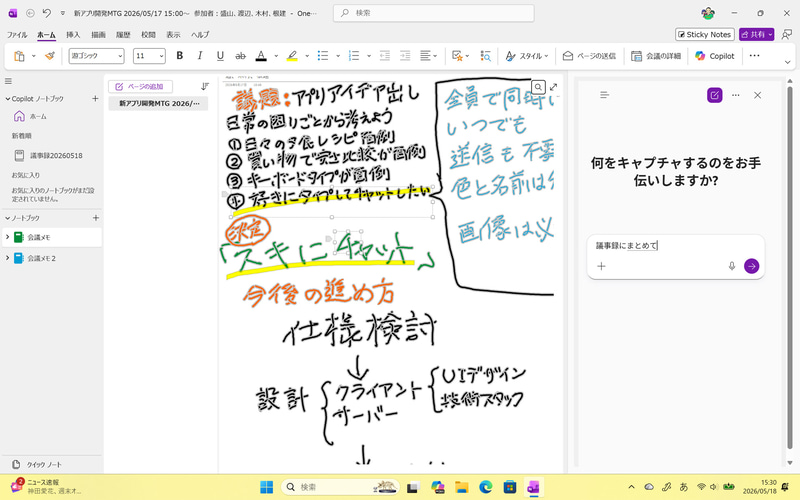Viewport: 800px width, 500px height.
Task: Increase the indent level
Action: (x=405, y=56)
